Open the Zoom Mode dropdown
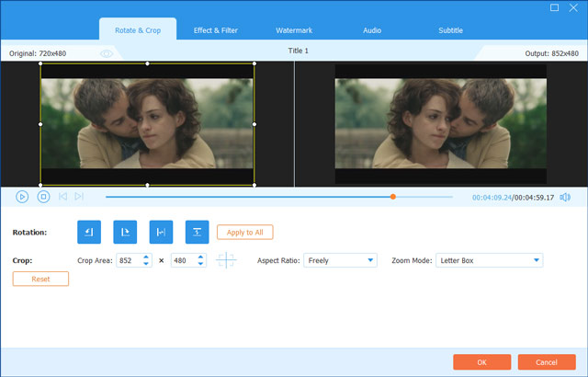588x377 pixels. pyautogui.click(x=490, y=260)
